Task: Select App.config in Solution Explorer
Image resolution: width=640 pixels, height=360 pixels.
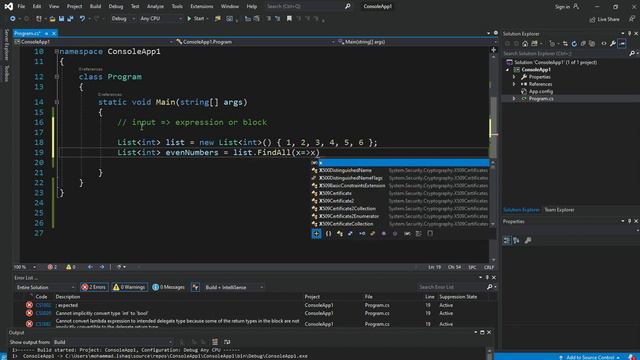Action: click(x=541, y=91)
